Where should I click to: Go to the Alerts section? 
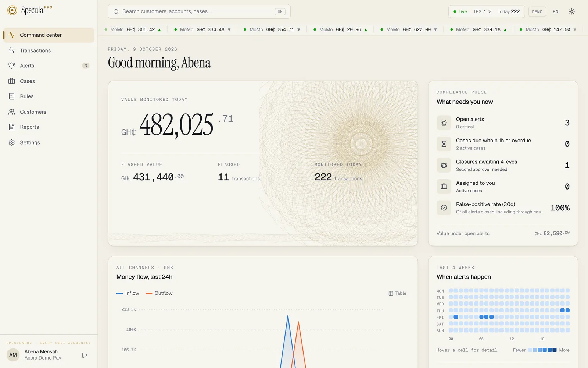[x=49, y=66]
